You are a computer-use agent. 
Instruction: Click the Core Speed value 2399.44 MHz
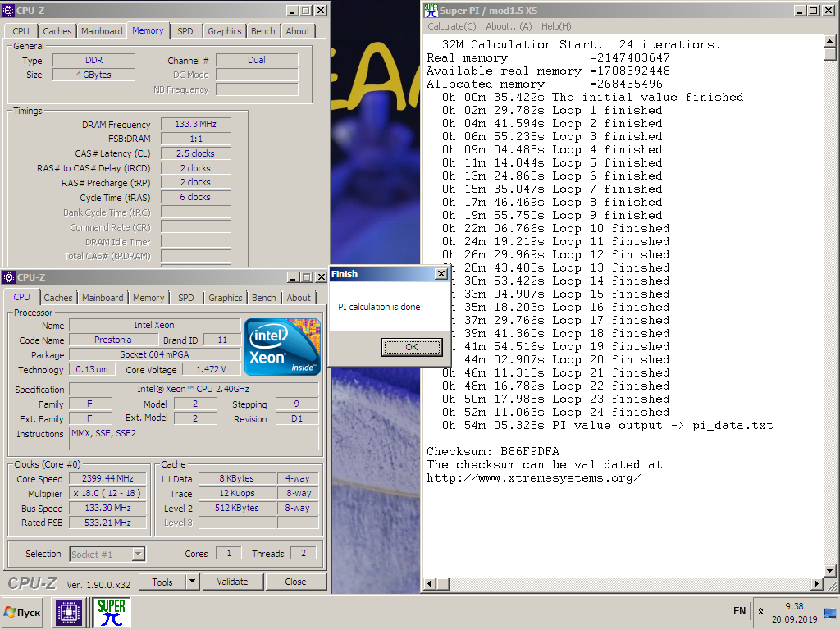point(107,478)
